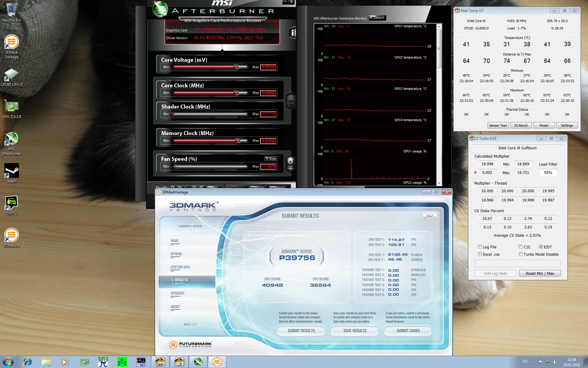
Task: Open Internet Explorer from the taskbar
Action: [28, 362]
